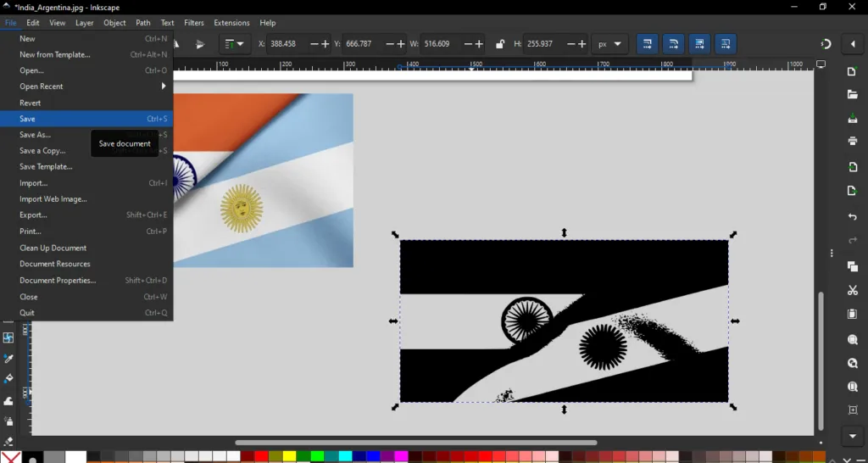Select the Eraser tool
The image size is (868, 463).
click(x=8, y=442)
